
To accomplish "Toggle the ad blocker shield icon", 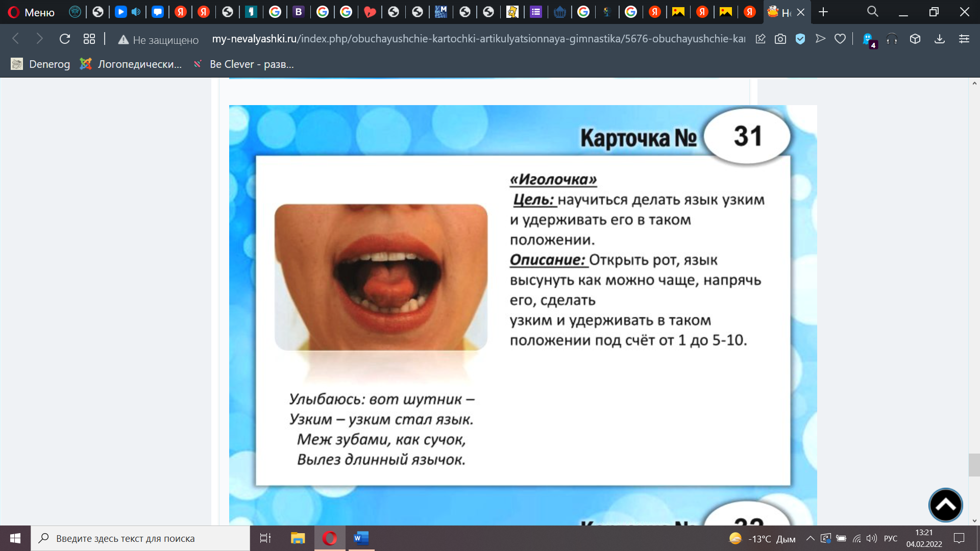I will [800, 39].
